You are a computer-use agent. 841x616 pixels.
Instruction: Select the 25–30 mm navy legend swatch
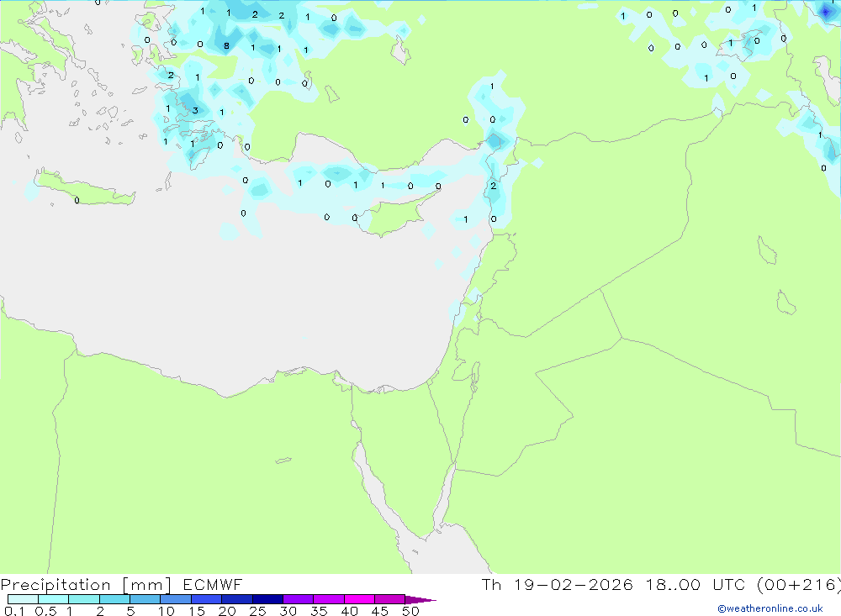coord(267,599)
